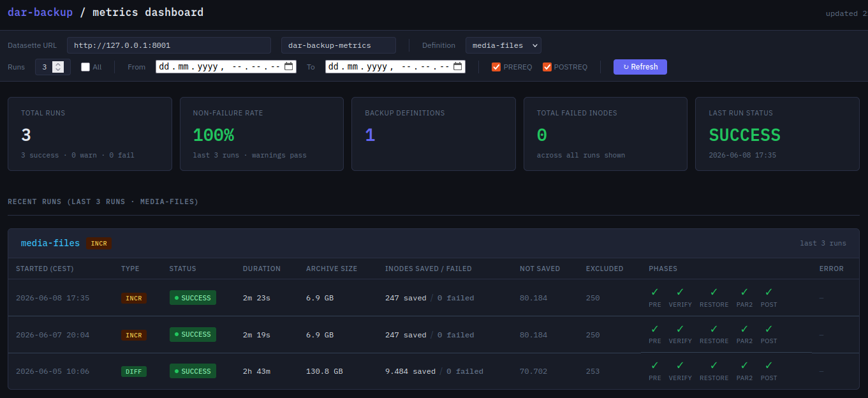This screenshot has height=398, width=868.
Task: Open the From date calendar picker icon
Action: [x=288, y=66]
